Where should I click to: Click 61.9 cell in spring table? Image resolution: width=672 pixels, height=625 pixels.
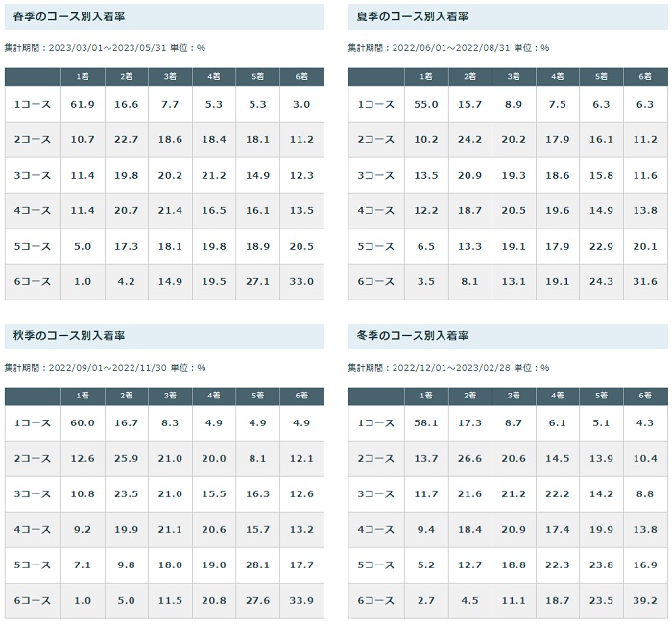point(83,105)
